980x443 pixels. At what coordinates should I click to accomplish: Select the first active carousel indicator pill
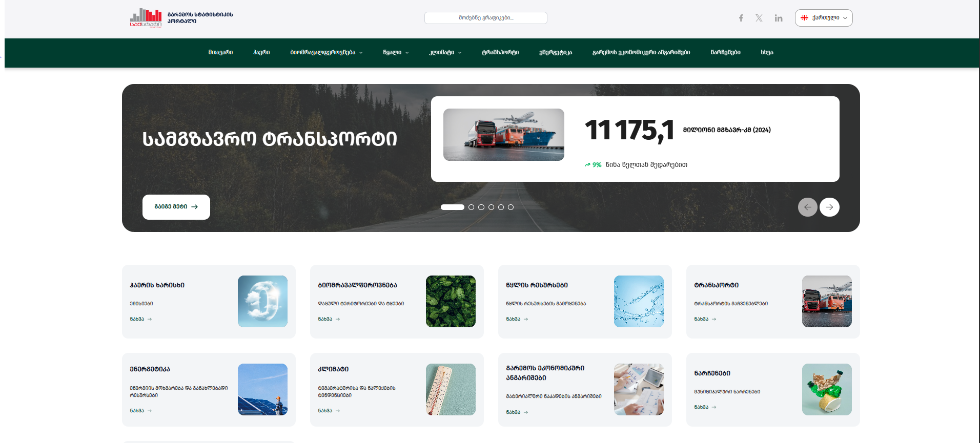(453, 207)
